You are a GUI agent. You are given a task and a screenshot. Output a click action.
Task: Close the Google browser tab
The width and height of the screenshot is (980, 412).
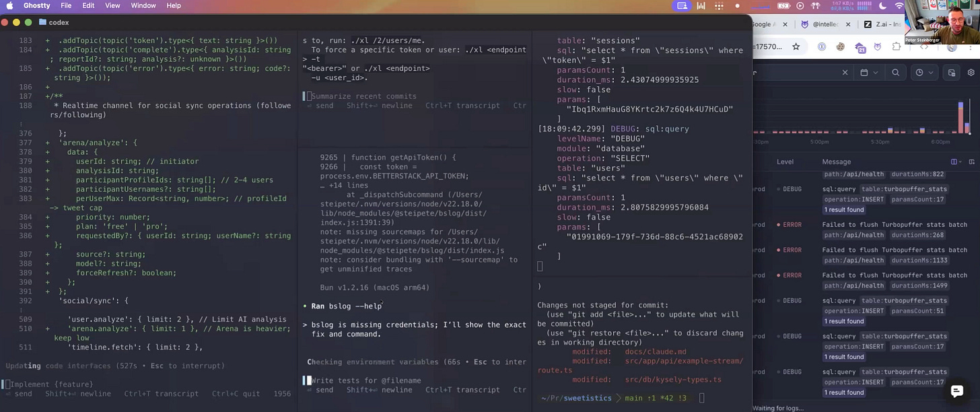pos(785,24)
